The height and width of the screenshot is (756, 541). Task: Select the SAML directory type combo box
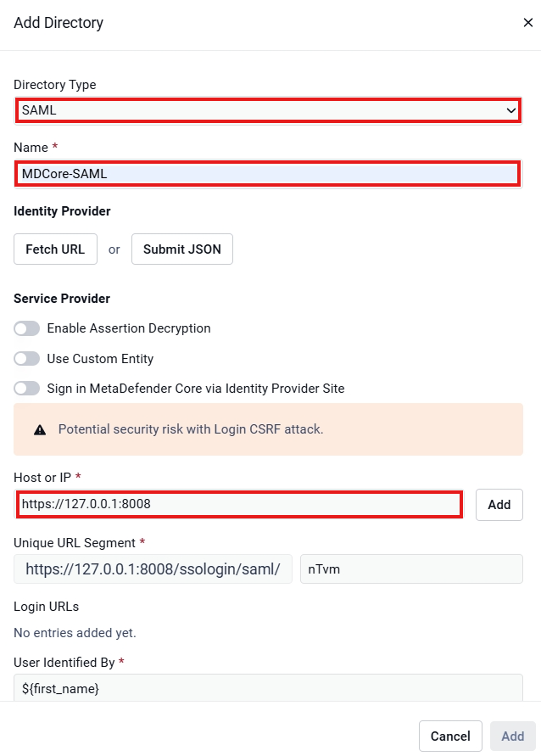268,110
